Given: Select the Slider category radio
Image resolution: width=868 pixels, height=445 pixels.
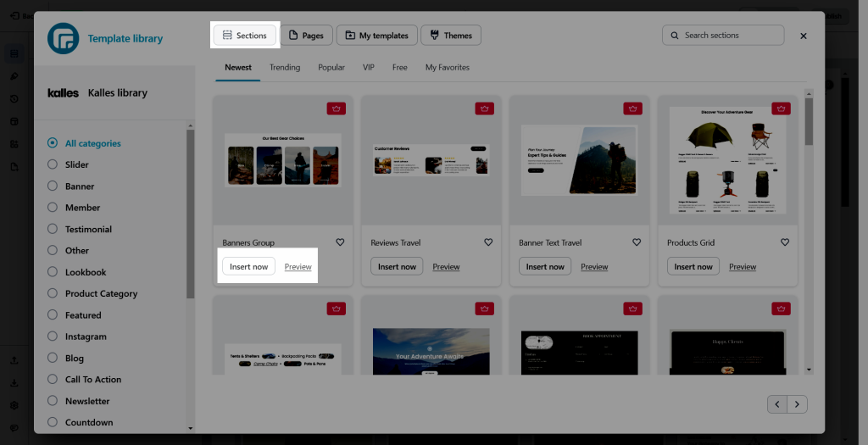Looking at the screenshot, I should click(x=53, y=164).
